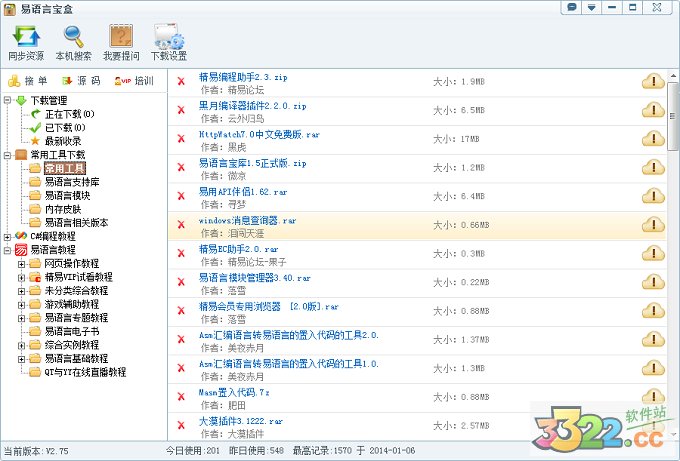Expand the 精易VIP试看教程 folder
The height and width of the screenshot is (461, 680).
pos(21,278)
